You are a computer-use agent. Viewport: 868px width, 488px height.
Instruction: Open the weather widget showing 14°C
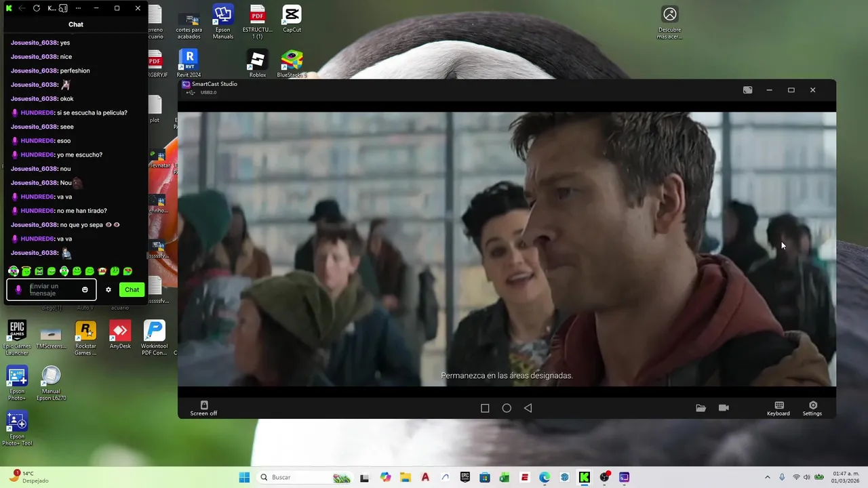click(31, 477)
